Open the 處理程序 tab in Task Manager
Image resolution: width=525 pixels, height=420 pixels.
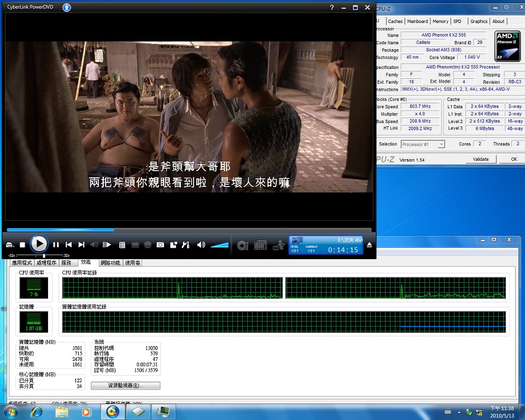tap(46, 262)
